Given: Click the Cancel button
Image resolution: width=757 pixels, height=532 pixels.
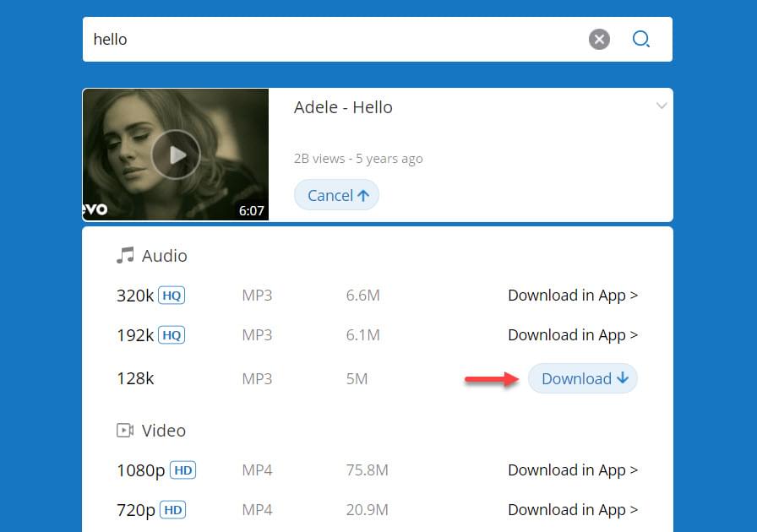Looking at the screenshot, I should tap(336, 195).
